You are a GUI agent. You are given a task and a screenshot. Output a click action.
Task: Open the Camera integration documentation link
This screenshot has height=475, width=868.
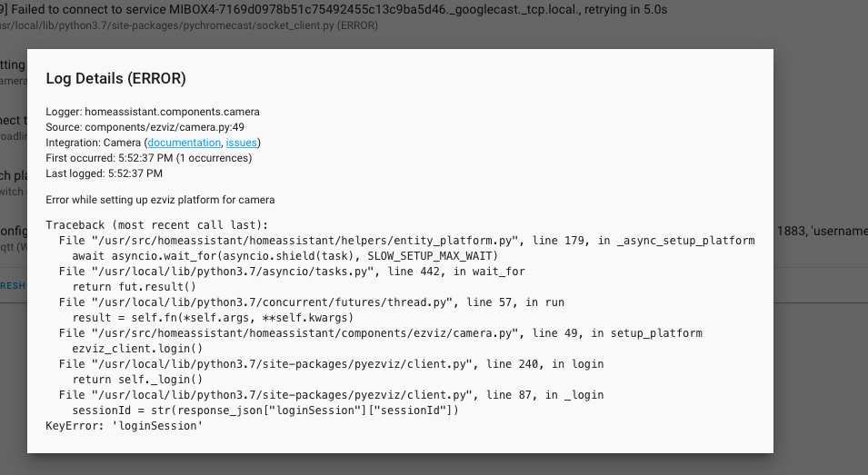point(184,143)
